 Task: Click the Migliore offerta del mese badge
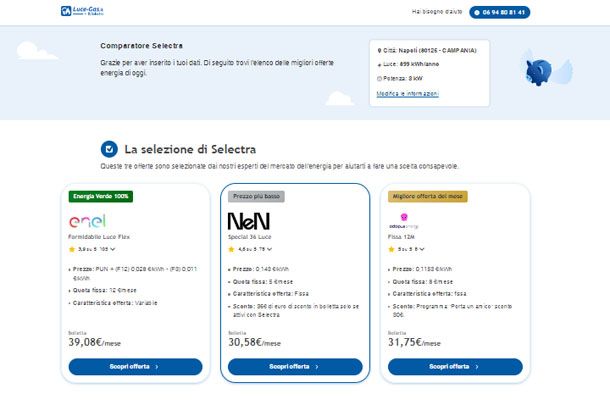428,196
